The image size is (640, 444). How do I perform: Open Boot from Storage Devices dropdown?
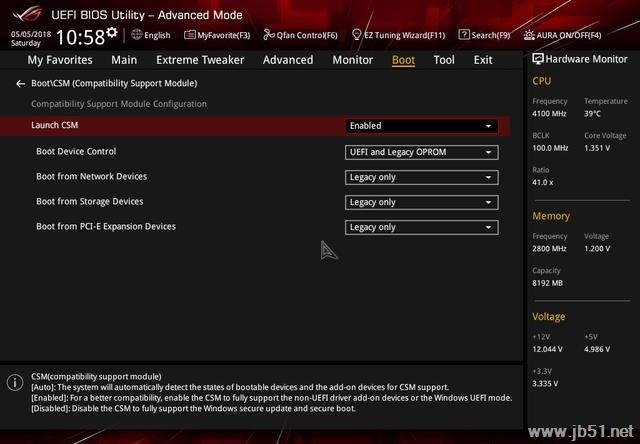tap(421, 202)
